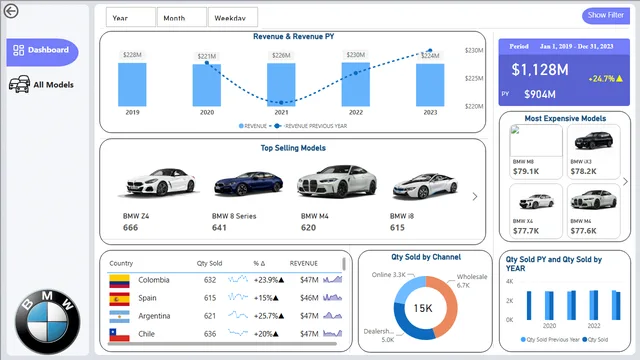Click the country table vertical scrollbar
The height and width of the screenshot is (360, 640).
tap(344, 264)
